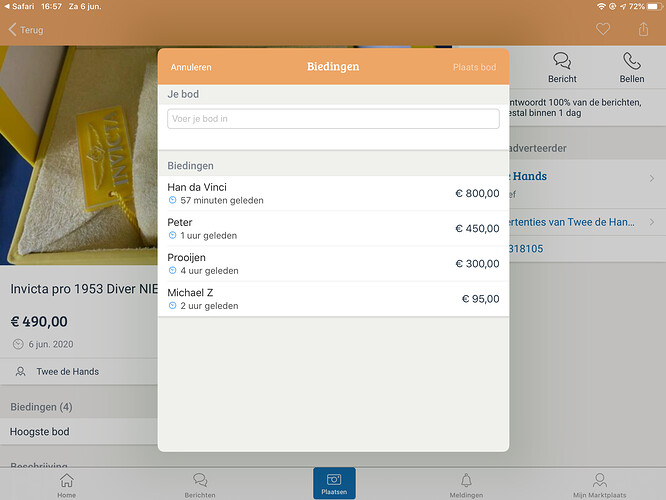Tap the Wi-Fi icon in status bar
The image size is (666, 500).
(601, 6)
